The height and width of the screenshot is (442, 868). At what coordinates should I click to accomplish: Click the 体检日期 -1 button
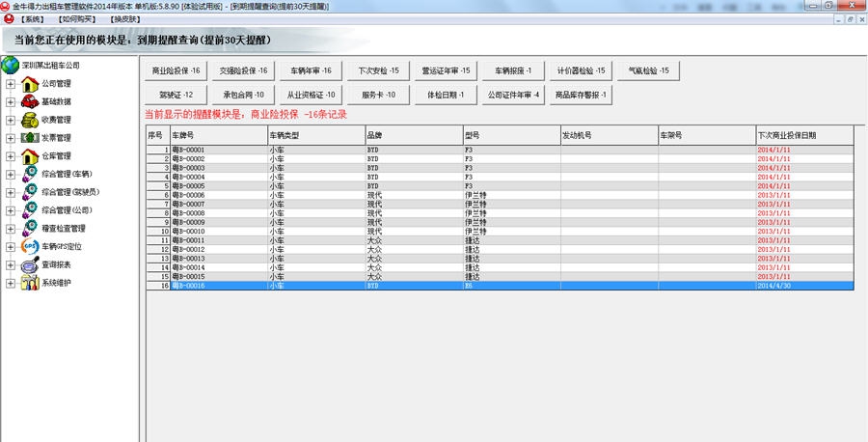coord(447,95)
